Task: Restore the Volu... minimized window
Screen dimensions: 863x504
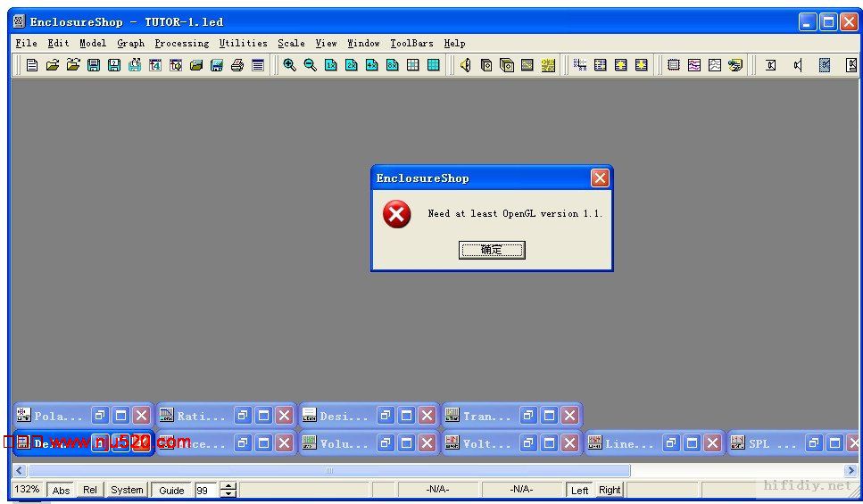Action: (x=386, y=442)
